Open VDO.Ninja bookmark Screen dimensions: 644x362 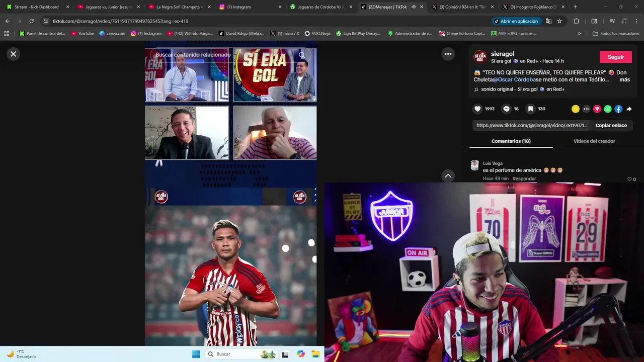(x=317, y=34)
